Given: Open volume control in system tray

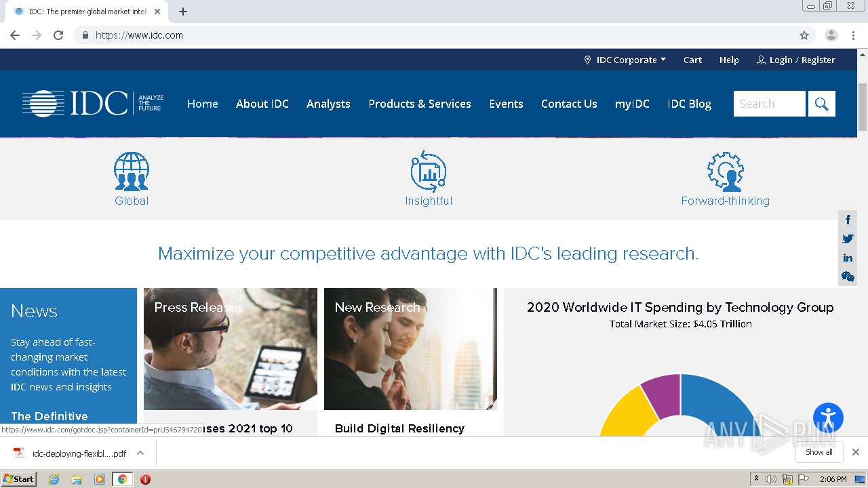Looking at the screenshot, I should 771,479.
